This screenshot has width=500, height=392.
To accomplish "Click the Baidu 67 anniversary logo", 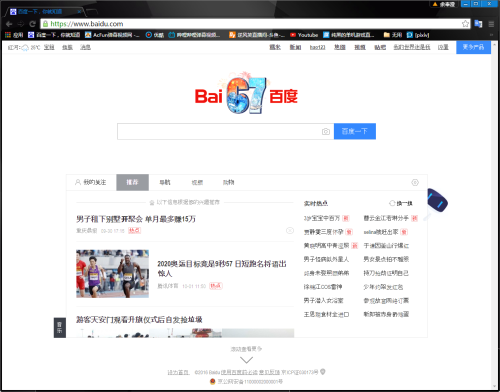I will click(246, 93).
